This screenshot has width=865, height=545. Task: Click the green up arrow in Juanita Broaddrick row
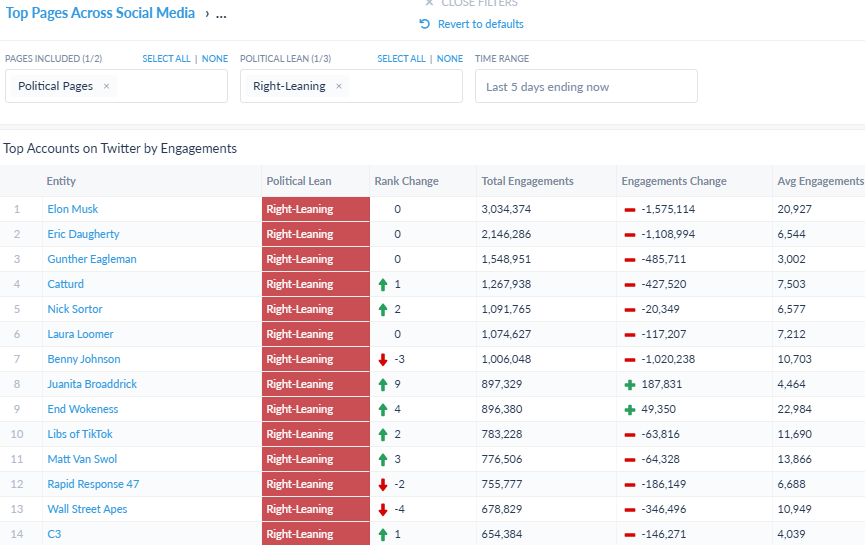(383, 384)
